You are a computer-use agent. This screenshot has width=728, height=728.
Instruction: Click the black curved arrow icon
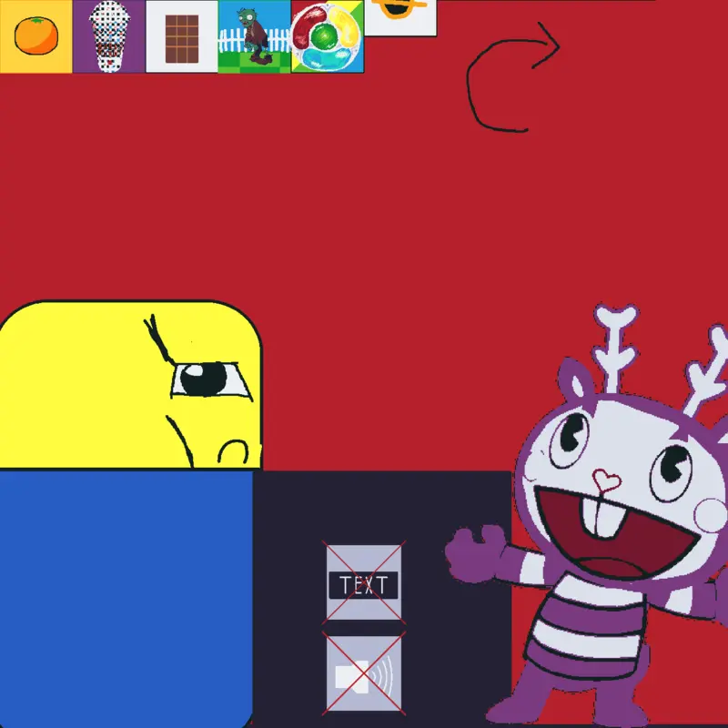(513, 77)
